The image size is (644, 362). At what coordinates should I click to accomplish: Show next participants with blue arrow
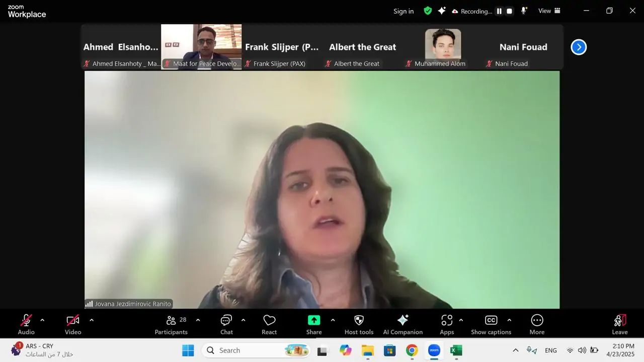(x=579, y=47)
